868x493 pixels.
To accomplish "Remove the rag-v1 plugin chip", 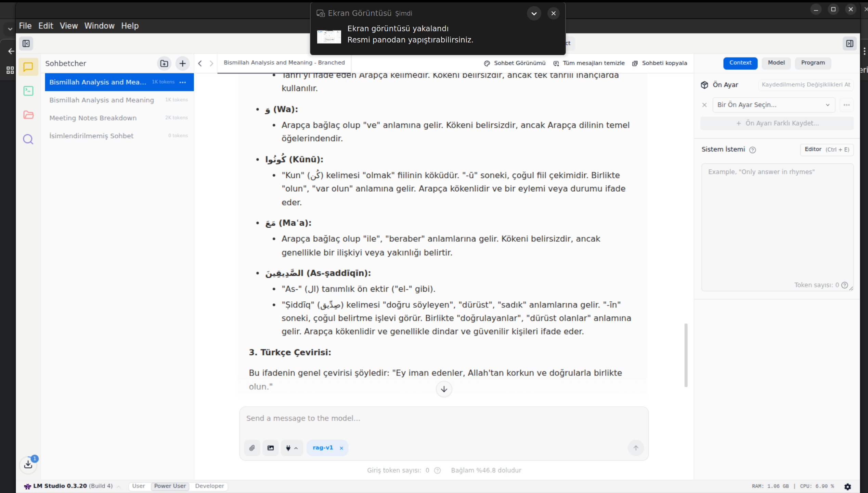I will [341, 448].
